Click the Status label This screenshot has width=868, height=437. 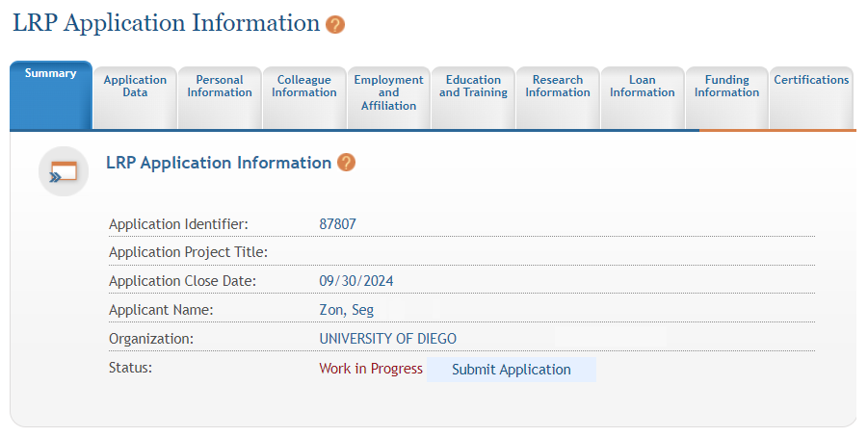click(x=130, y=368)
